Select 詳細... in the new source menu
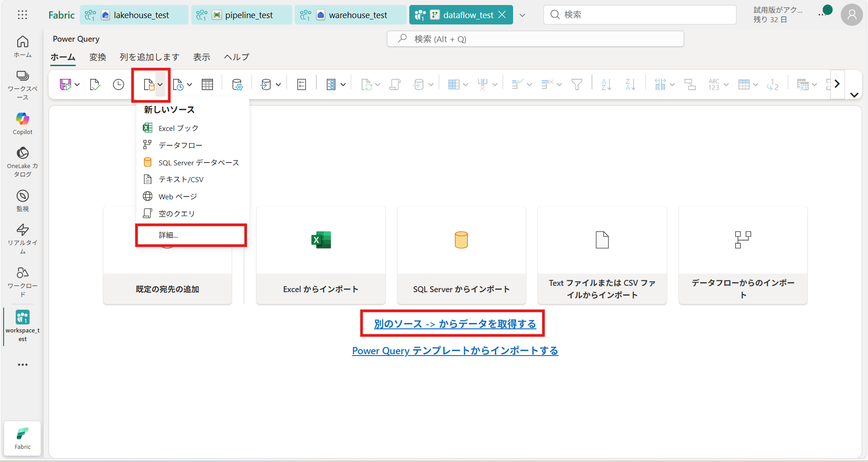This screenshot has width=868, height=462. click(169, 235)
